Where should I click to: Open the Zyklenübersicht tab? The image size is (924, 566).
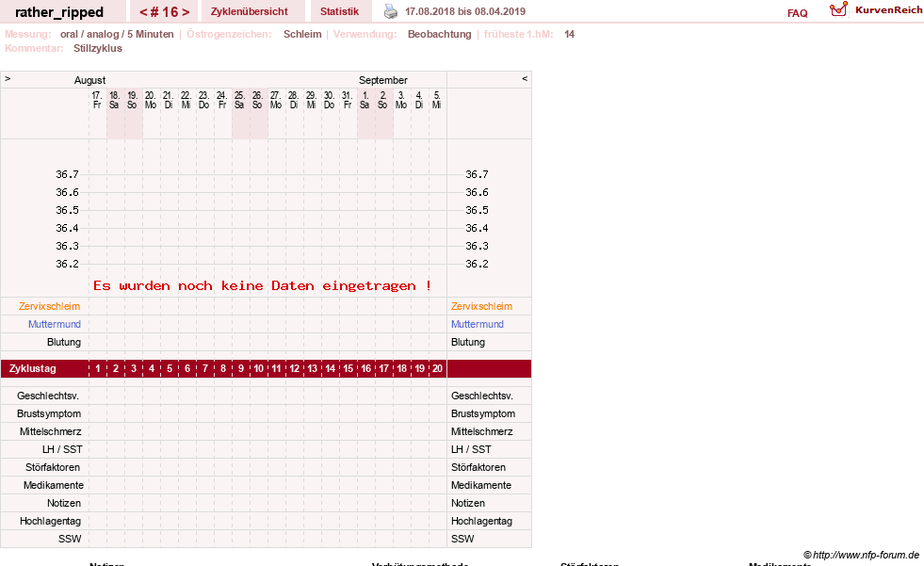tap(250, 11)
